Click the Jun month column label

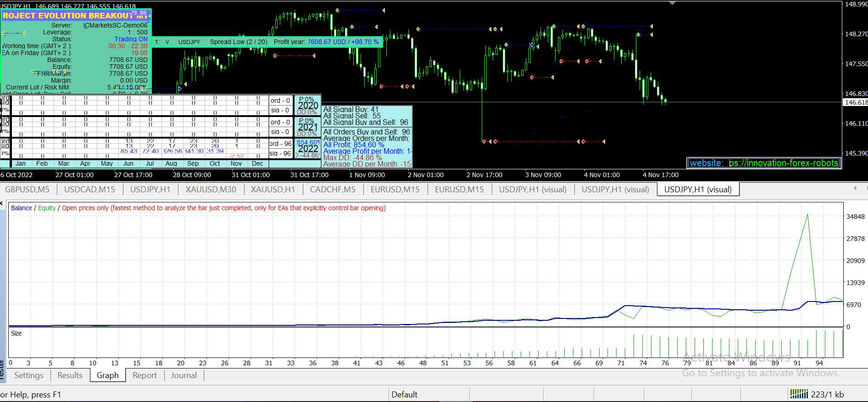pos(128,163)
